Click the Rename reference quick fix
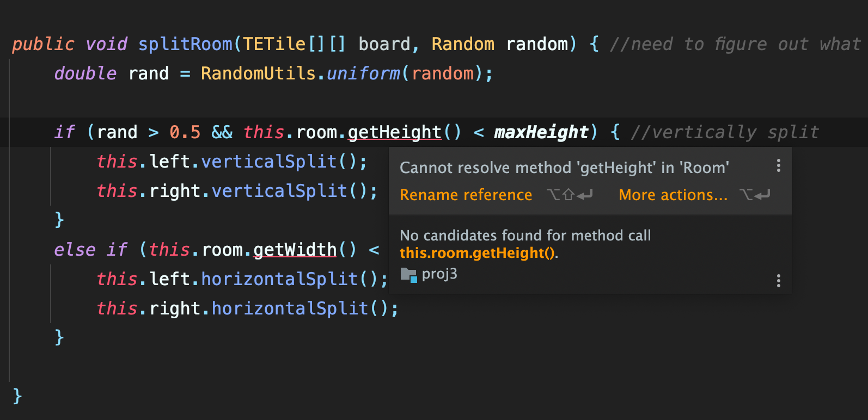This screenshot has width=868, height=420. [466, 195]
